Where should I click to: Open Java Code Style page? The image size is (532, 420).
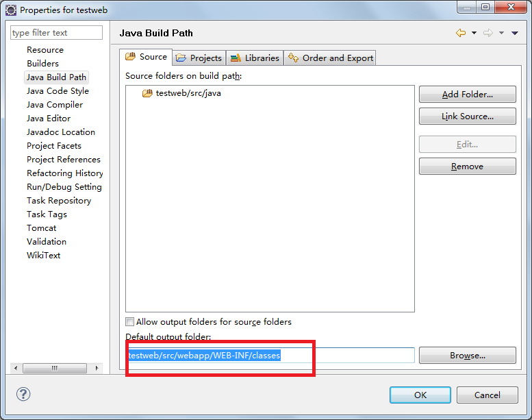58,91
